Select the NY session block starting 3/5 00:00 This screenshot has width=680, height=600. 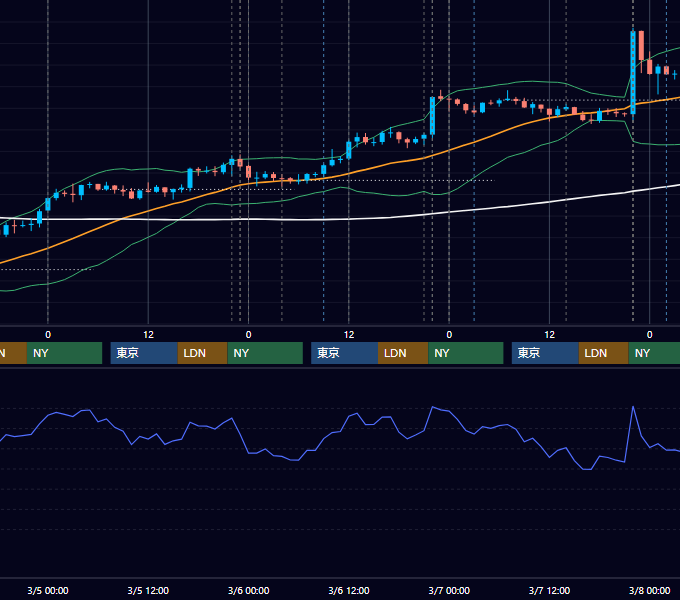pos(64,353)
